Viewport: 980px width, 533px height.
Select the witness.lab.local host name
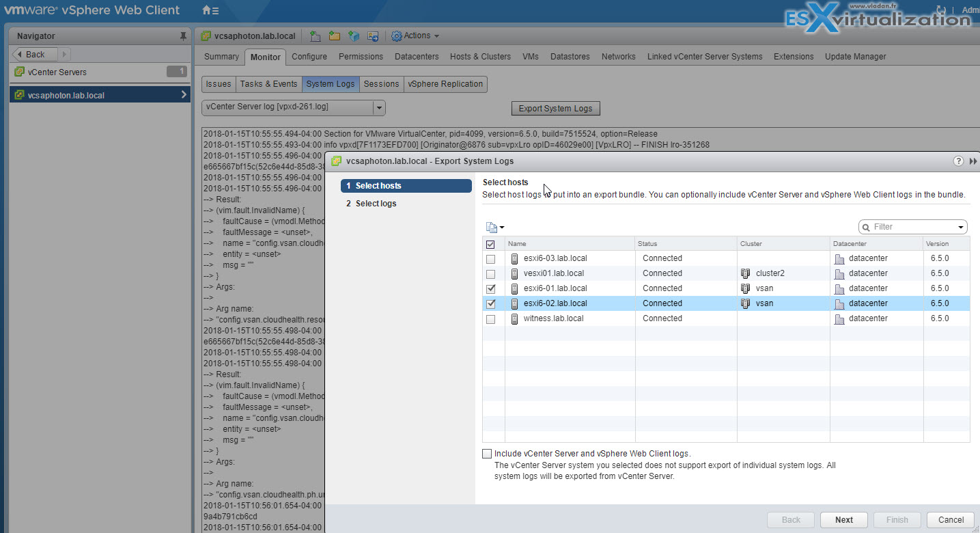coord(555,318)
